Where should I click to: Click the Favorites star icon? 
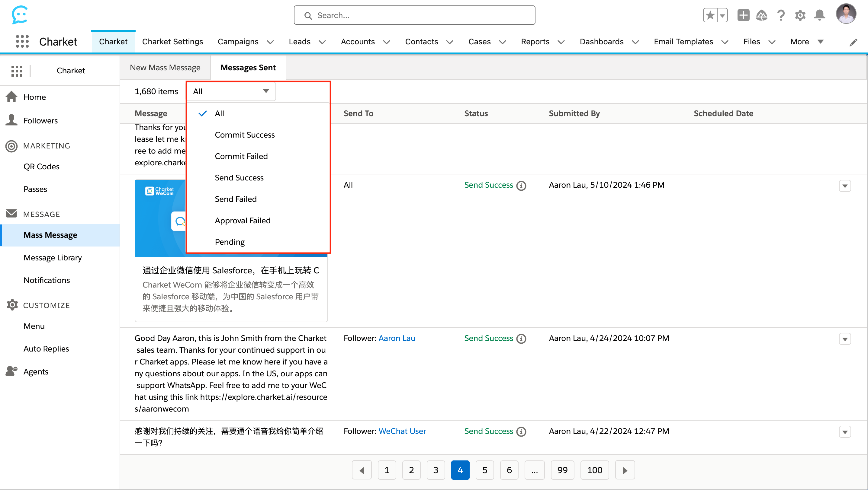710,15
